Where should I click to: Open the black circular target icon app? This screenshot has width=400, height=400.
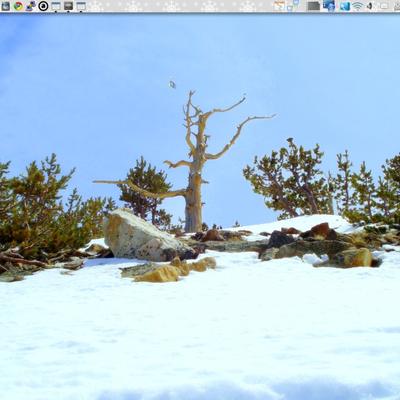[x=43, y=6]
